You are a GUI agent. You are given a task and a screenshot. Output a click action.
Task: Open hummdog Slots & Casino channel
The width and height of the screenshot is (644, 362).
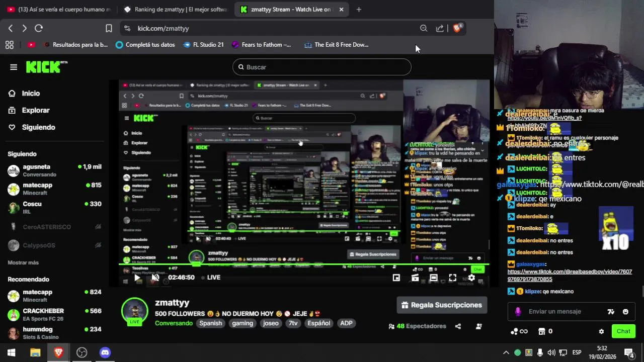[54, 333]
